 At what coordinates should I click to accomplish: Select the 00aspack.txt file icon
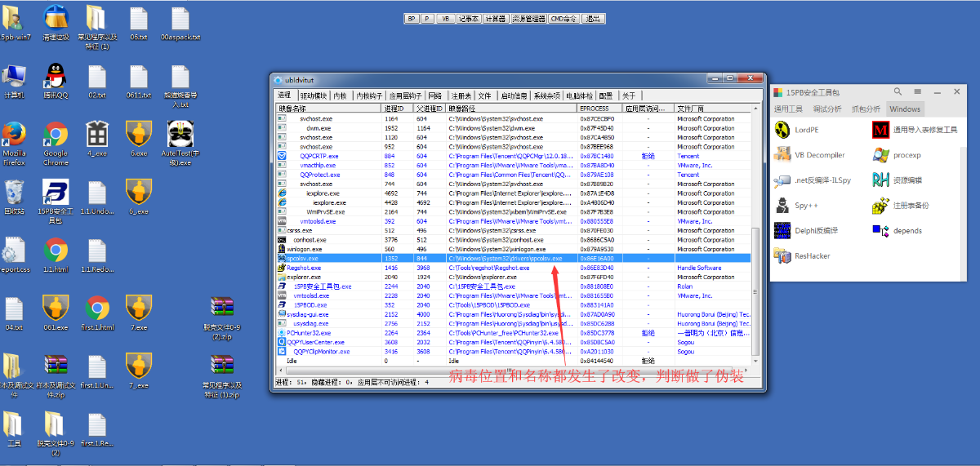180,23
